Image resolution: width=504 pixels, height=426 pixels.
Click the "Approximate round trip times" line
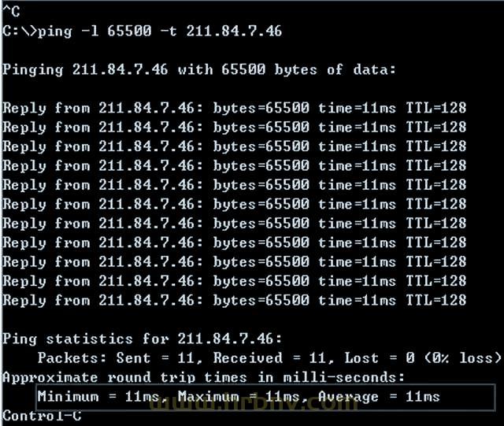coord(203,377)
